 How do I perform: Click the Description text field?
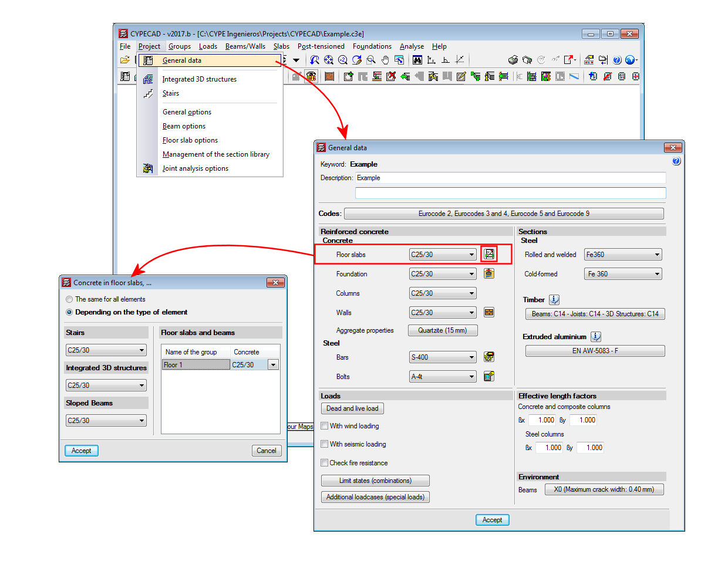coord(510,178)
